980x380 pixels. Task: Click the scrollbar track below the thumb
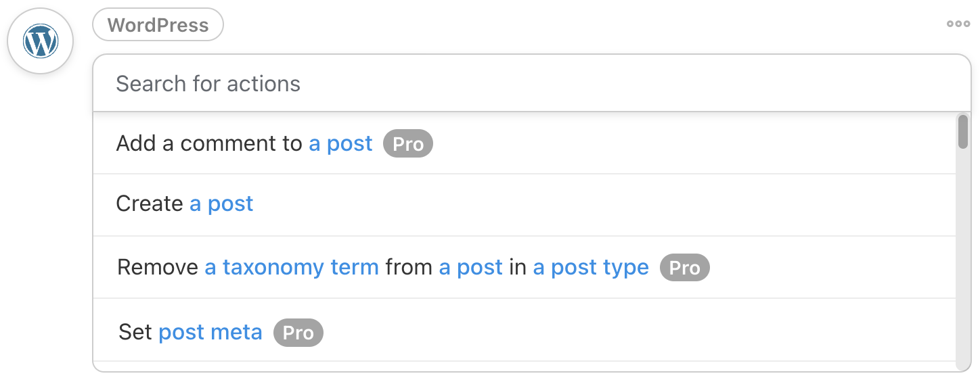click(x=962, y=270)
